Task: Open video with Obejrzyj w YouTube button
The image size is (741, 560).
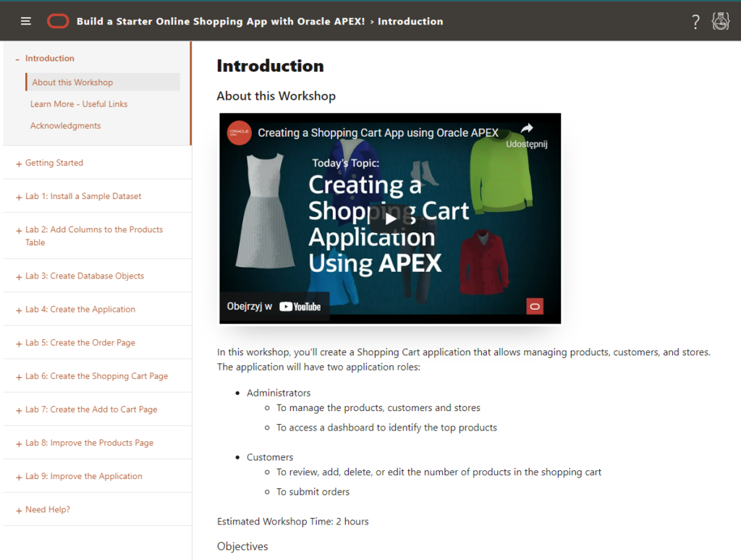Action: click(274, 306)
